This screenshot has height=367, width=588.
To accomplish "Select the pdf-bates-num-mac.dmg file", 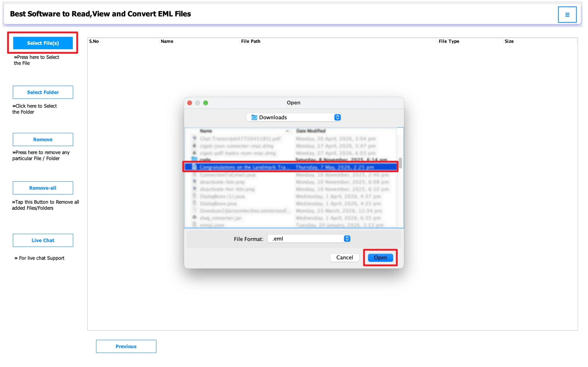I will 291,154.
